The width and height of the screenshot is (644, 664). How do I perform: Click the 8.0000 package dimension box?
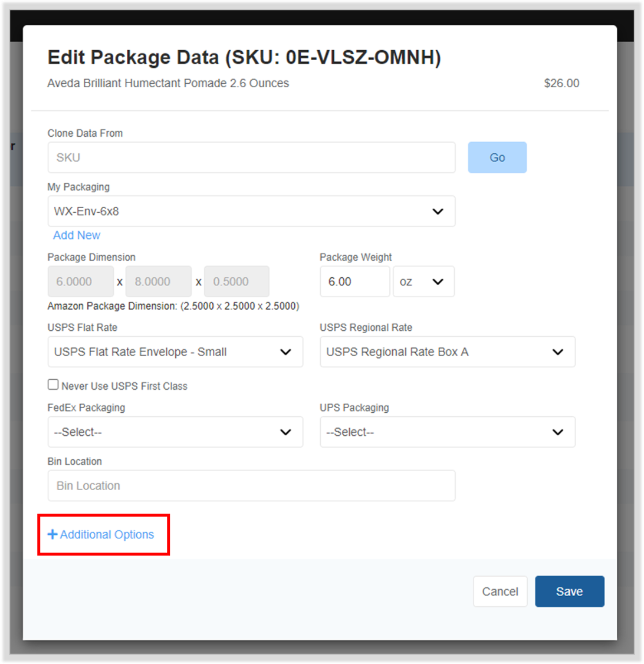pyautogui.click(x=159, y=282)
